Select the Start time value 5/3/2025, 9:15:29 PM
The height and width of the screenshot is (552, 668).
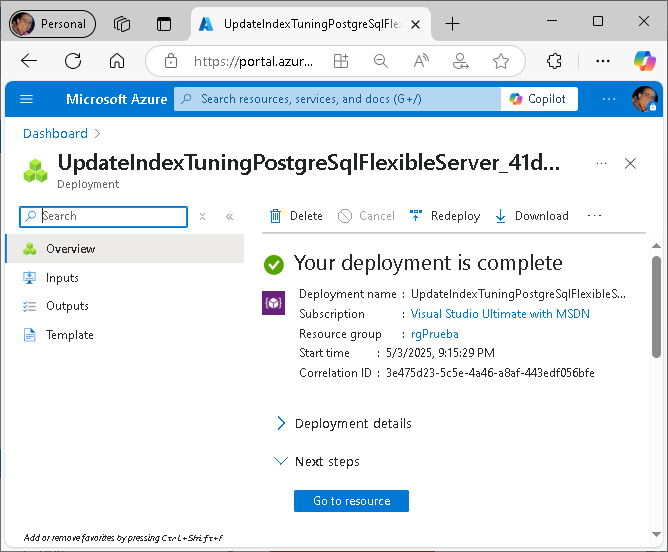pyautogui.click(x=441, y=353)
